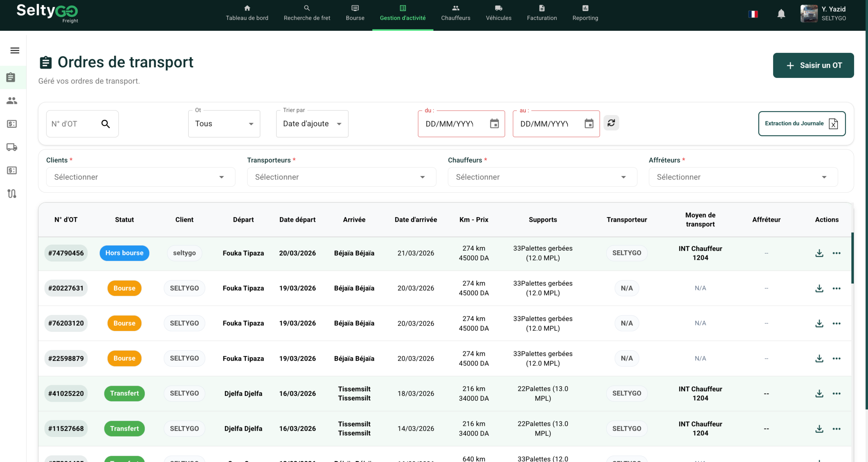This screenshot has height=462, width=868.
Task: Download order #74790456 document
Action: click(819, 253)
